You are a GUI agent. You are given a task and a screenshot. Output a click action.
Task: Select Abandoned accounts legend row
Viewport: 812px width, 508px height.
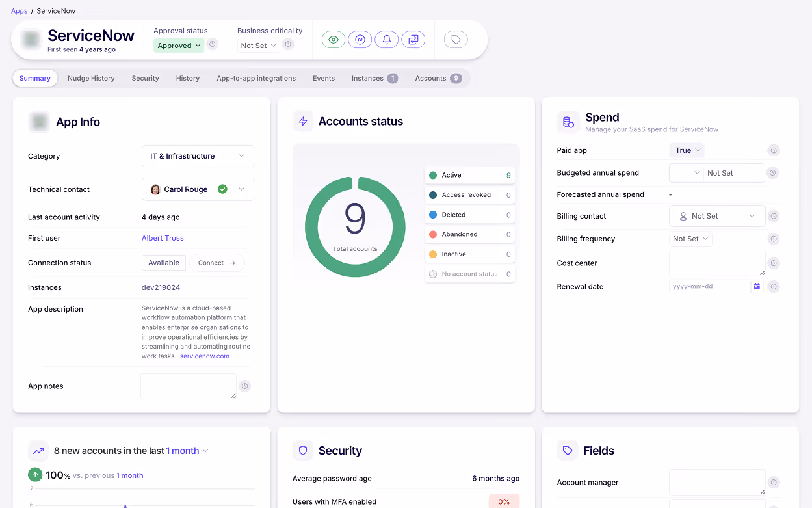point(470,234)
